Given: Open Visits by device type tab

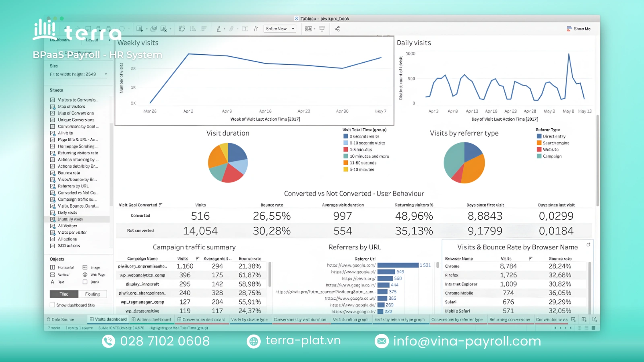Looking at the screenshot, I should click(x=250, y=320).
